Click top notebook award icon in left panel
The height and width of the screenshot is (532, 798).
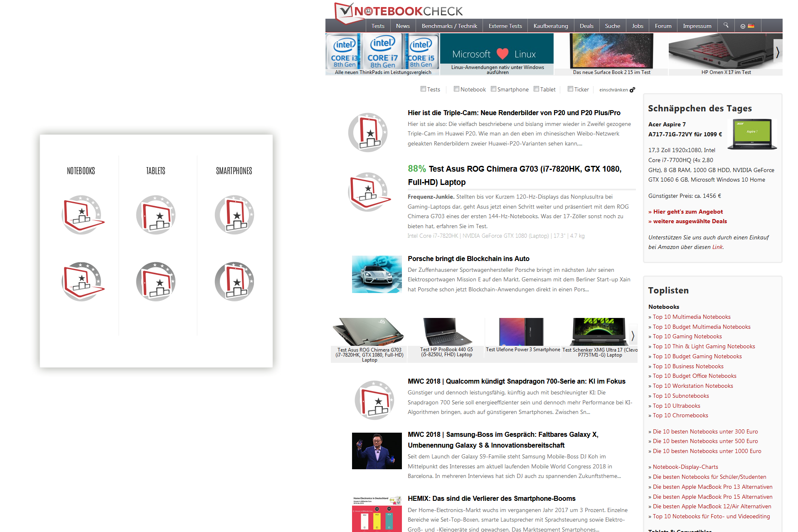click(83, 215)
